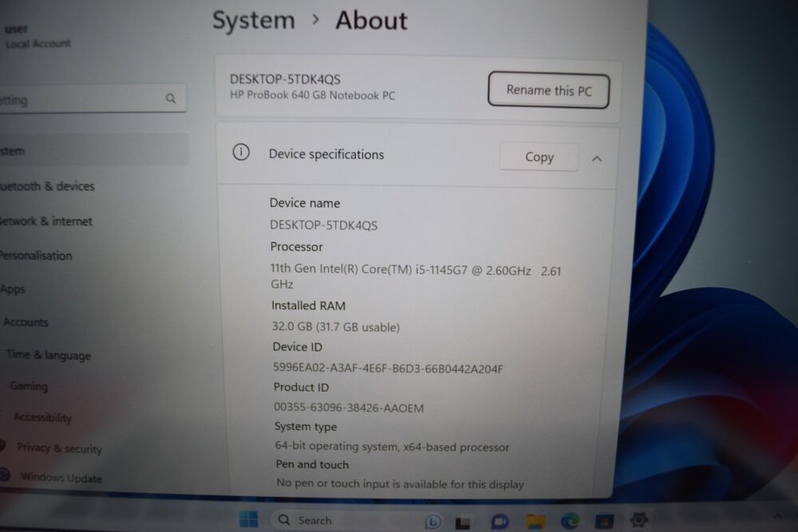
Task: Open the user Local Account profile
Action: (37, 36)
